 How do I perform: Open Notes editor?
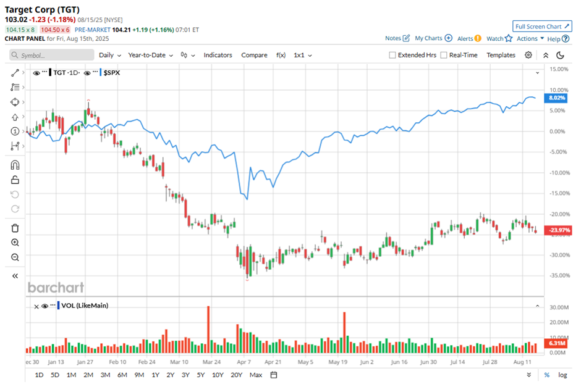coord(397,38)
